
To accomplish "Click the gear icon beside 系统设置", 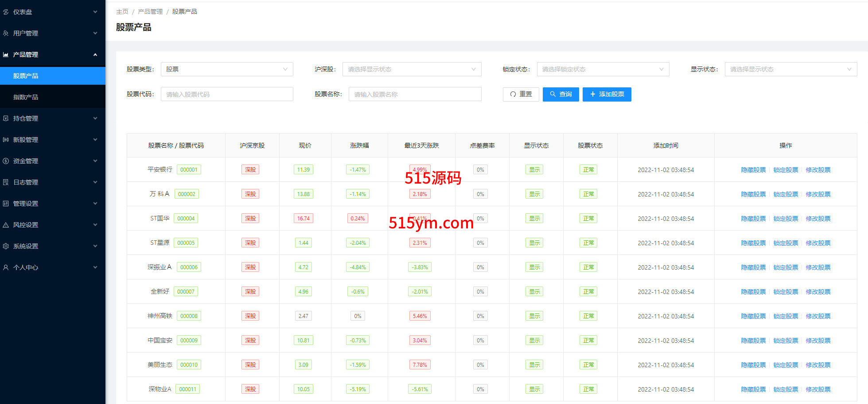I will [x=6, y=246].
